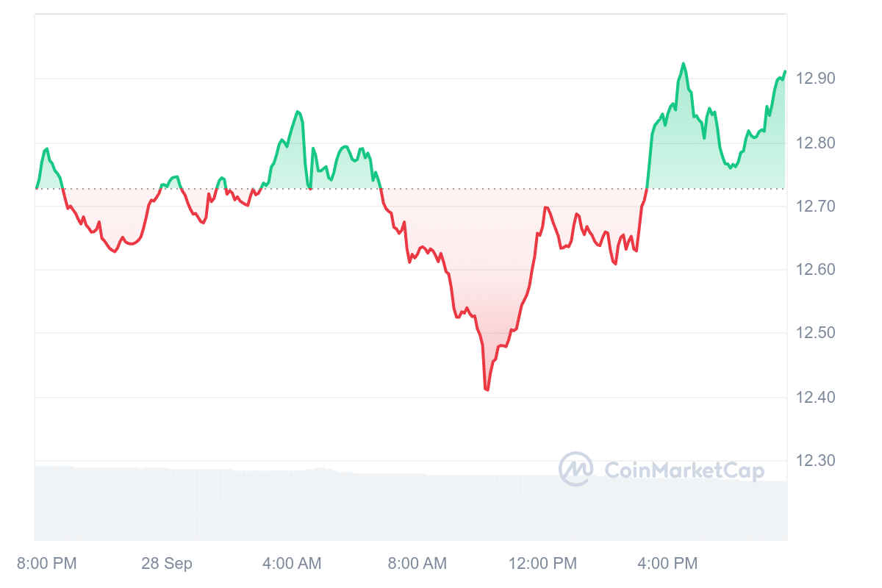Click the 4:00 AM axis label
The width and height of the screenshot is (882, 588).
coord(292,564)
